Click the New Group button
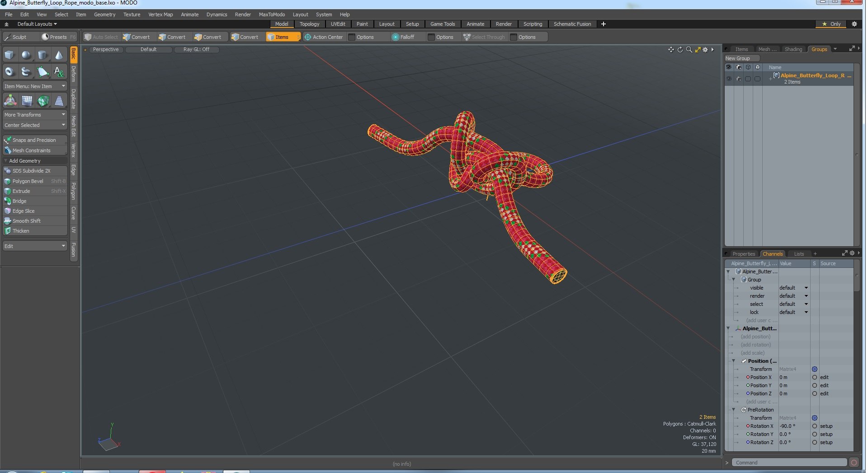The image size is (868, 473). [741, 58]
